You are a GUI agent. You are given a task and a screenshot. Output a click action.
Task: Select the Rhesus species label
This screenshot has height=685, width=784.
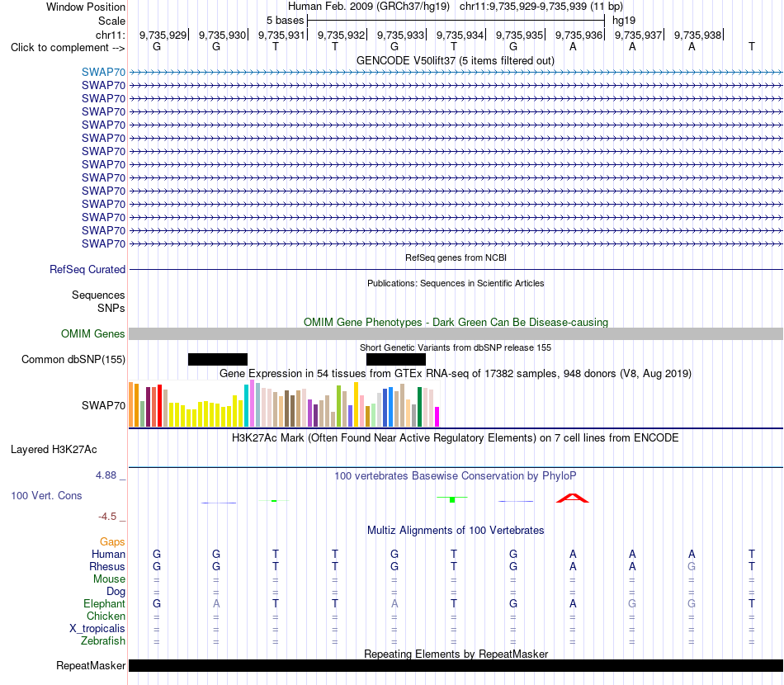pos(107,566)
